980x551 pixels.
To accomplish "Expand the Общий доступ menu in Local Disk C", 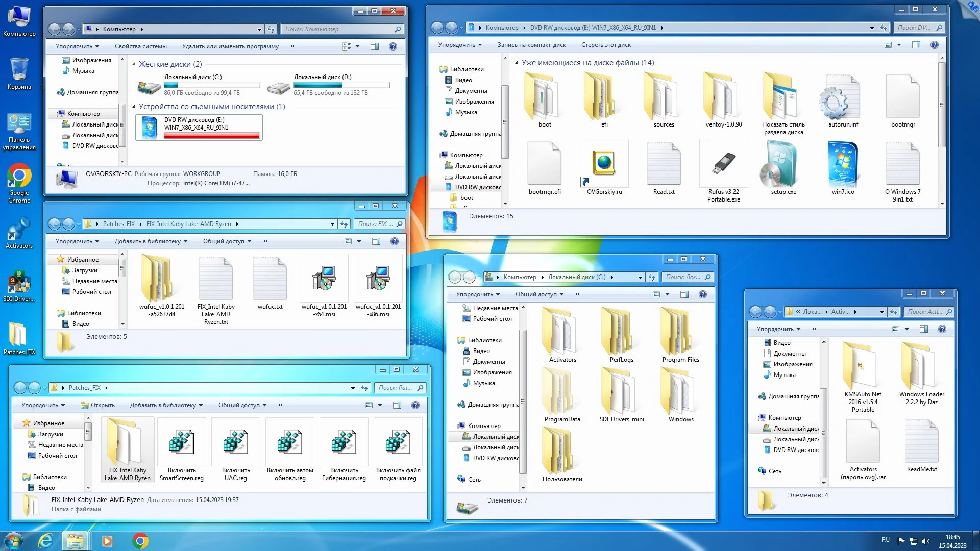I will pyautogui.click(x=539, y=294).
